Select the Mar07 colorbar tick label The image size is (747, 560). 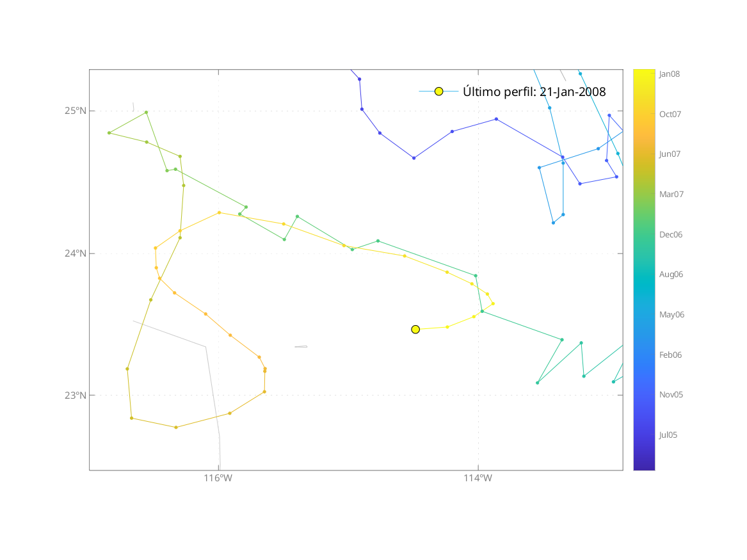[x=671, y=195]
